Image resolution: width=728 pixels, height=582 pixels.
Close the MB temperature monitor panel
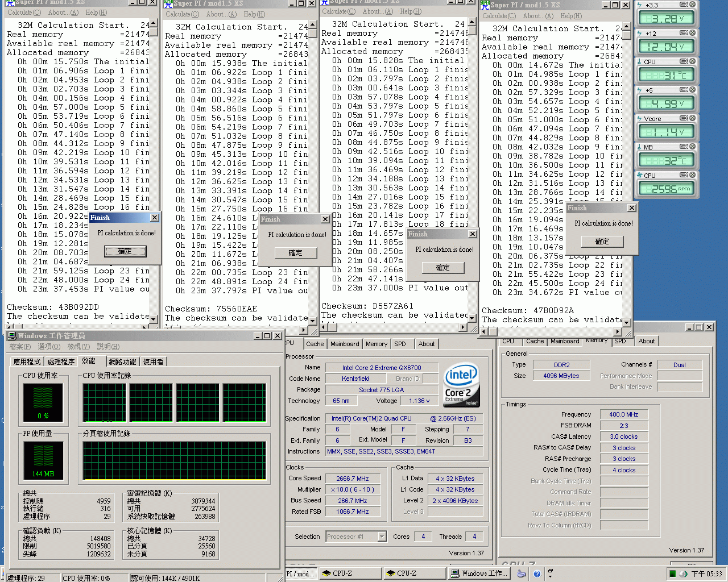coord(692,147)
